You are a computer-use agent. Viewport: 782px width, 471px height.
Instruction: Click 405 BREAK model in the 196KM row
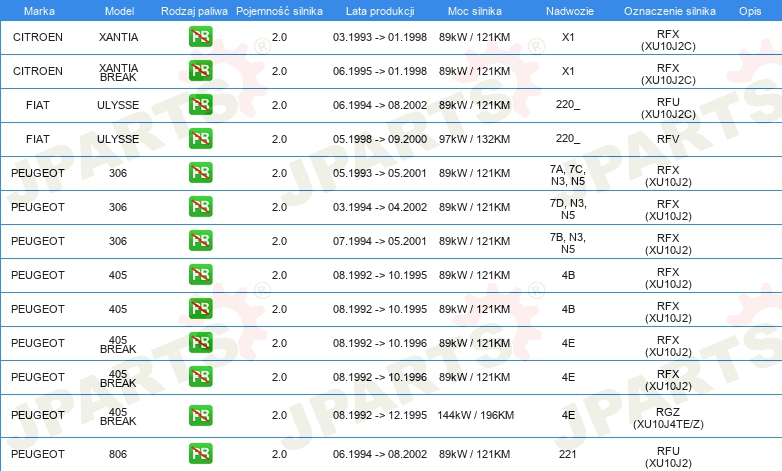(x=118, y=417)
